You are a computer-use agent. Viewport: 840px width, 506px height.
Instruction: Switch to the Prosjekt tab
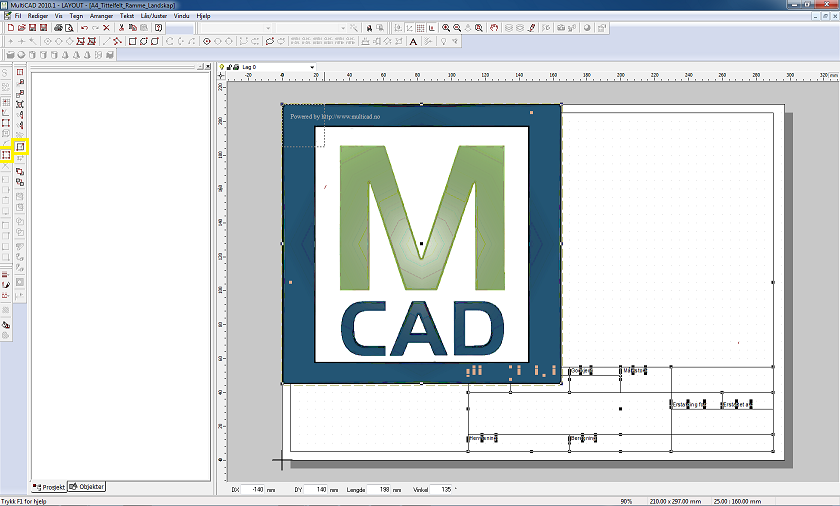(49, 487)
